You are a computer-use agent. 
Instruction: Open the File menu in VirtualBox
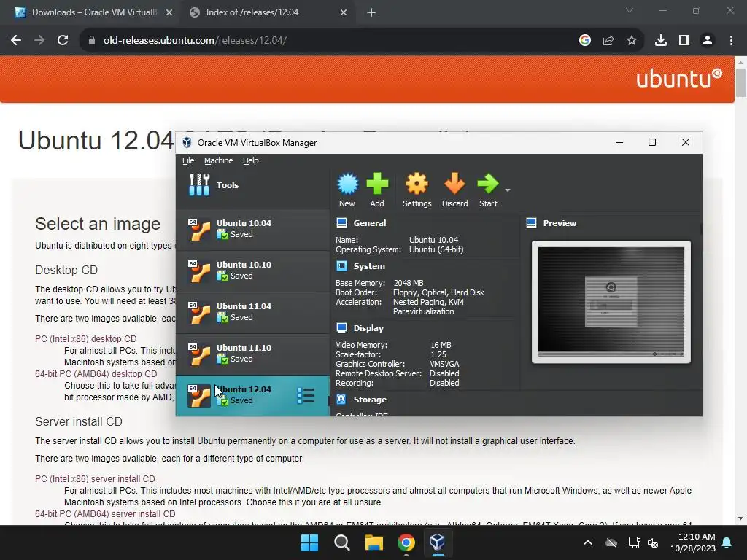pyautogui.click(x=188, y=160)
